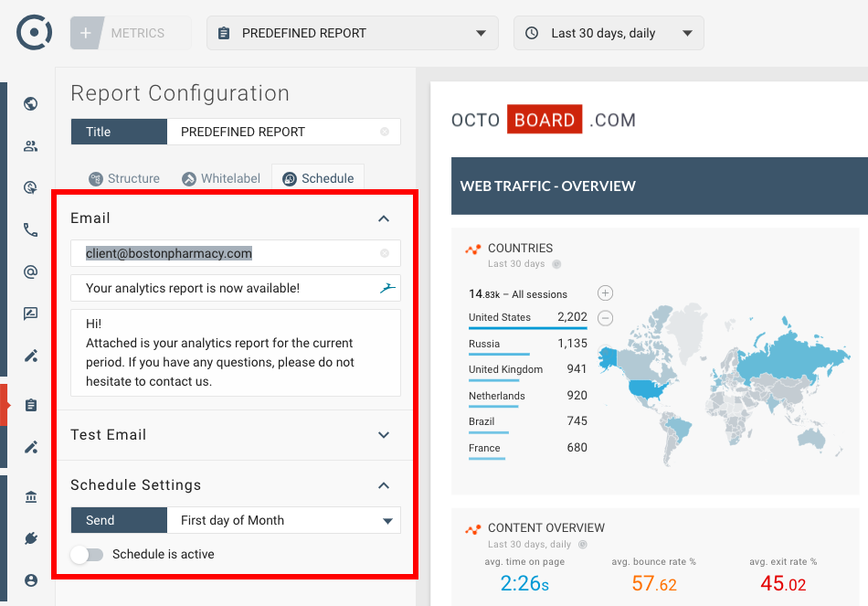Click the Countries widget trend icon
This screenshot has height=606, width=868.
point(472,250)
